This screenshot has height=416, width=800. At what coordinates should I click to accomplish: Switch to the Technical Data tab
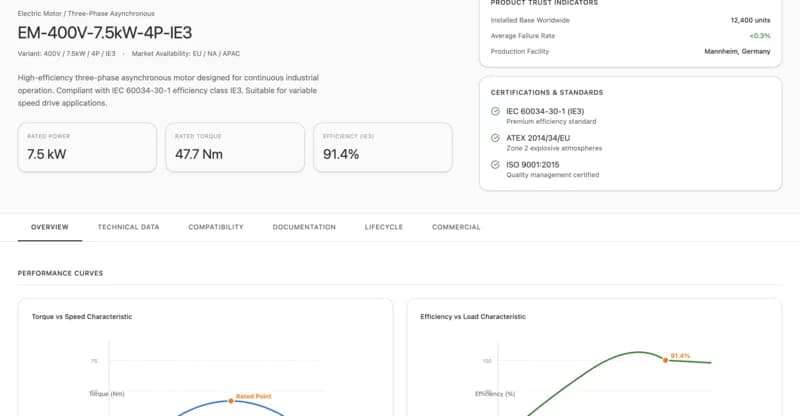(x=128, y=227)
